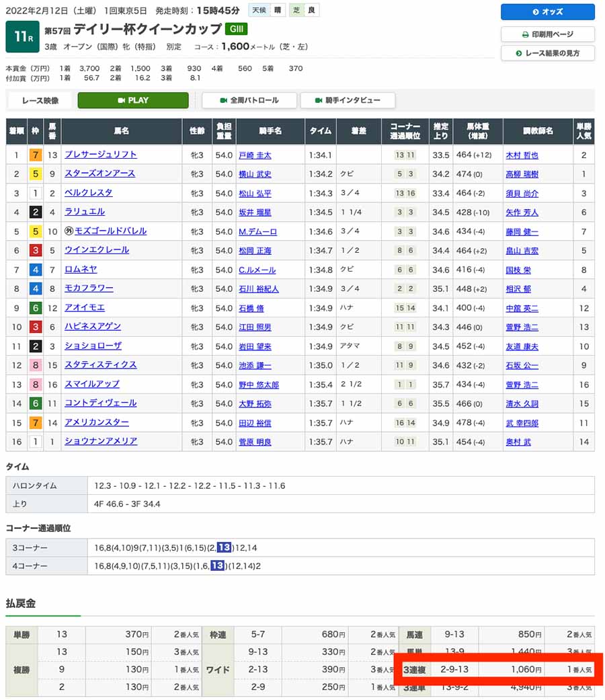
Task: Open horse コントディヴェール link
Action: tap(101, 403)
